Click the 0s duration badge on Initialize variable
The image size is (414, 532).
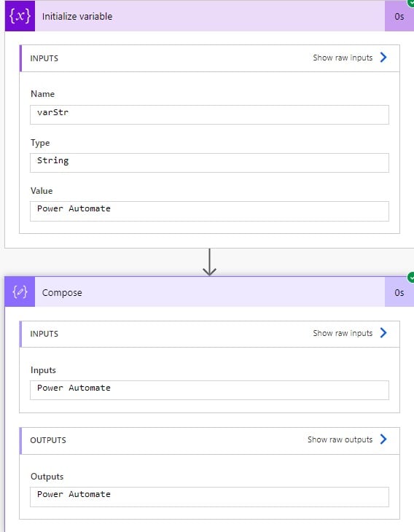tap(399, 16)
